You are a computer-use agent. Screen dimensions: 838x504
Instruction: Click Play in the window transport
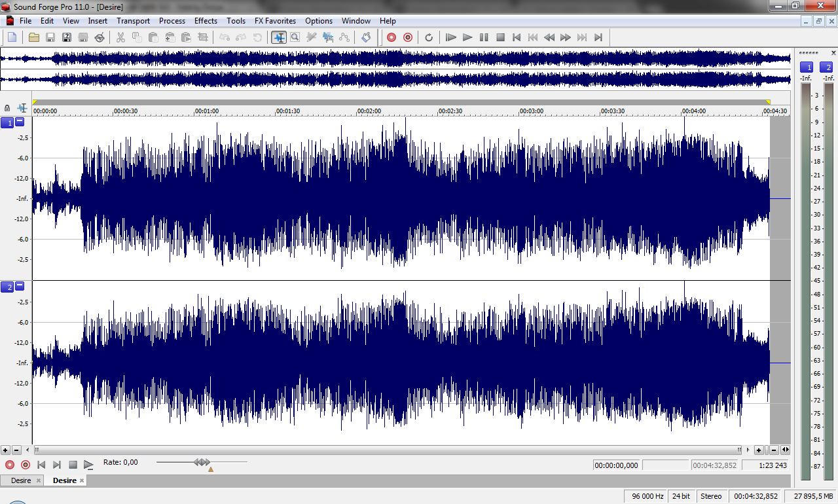[88, 465]
